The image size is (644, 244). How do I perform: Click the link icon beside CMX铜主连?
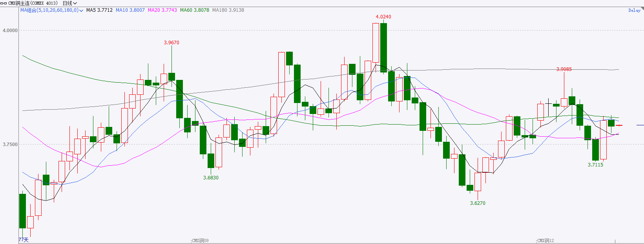(4, 3)
